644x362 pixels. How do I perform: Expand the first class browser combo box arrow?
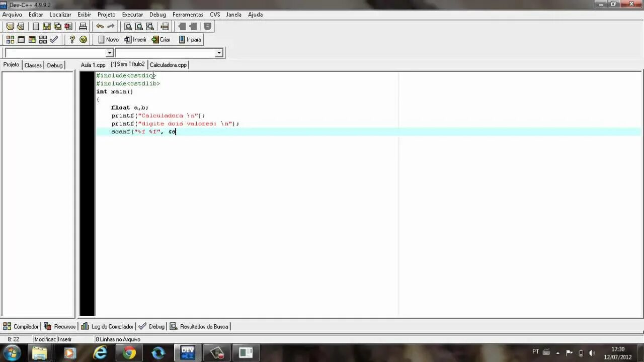tap(109, 53)
